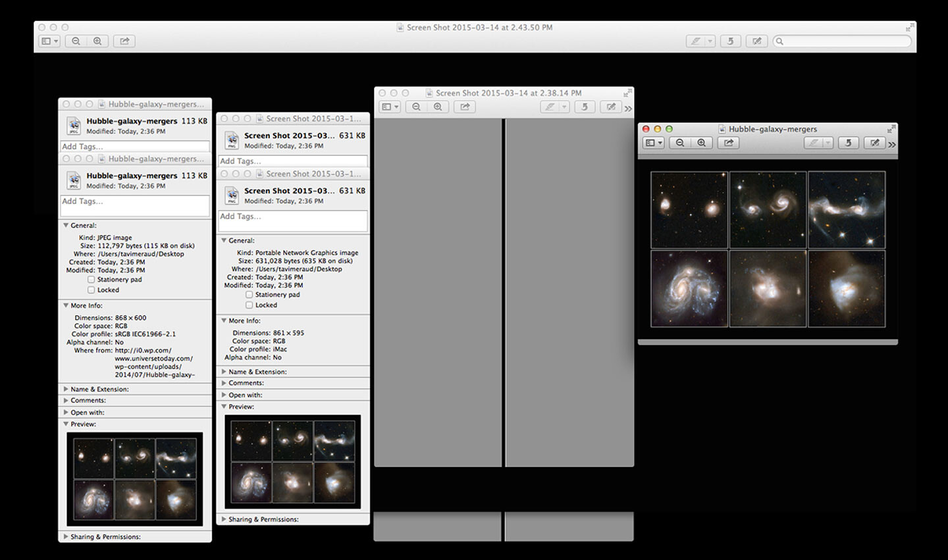Image resolution: width=948 pixels, height=560 pixels.
Task: Rotate the image in the Hubble-galaxy-mergers Preview window
Action: click(x=848, y=143)
